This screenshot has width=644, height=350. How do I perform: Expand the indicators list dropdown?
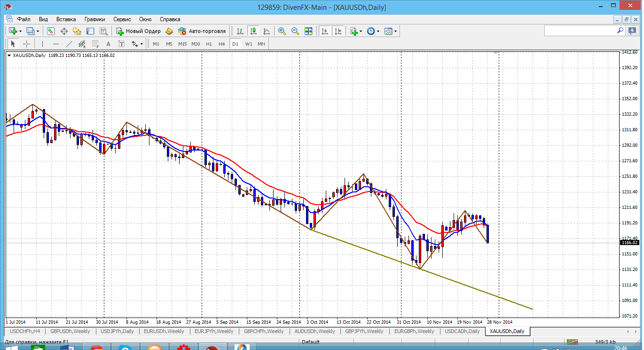tap(361, 31)
